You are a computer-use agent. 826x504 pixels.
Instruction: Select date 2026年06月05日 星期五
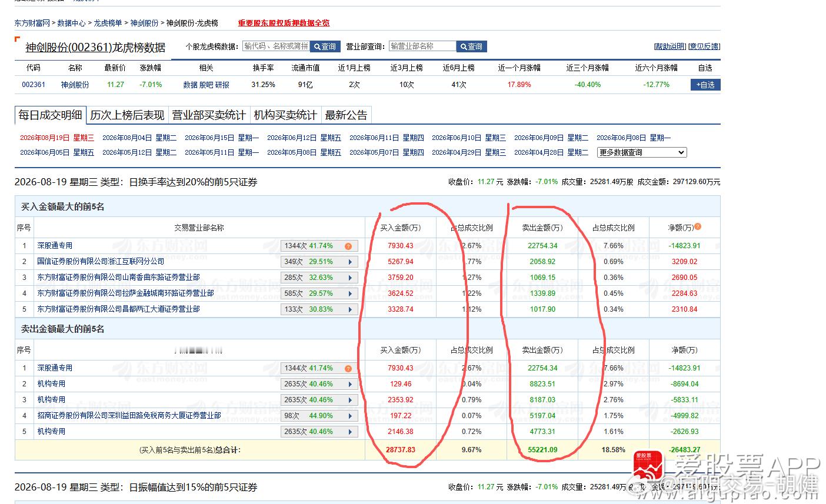click(x=57, y=152)
